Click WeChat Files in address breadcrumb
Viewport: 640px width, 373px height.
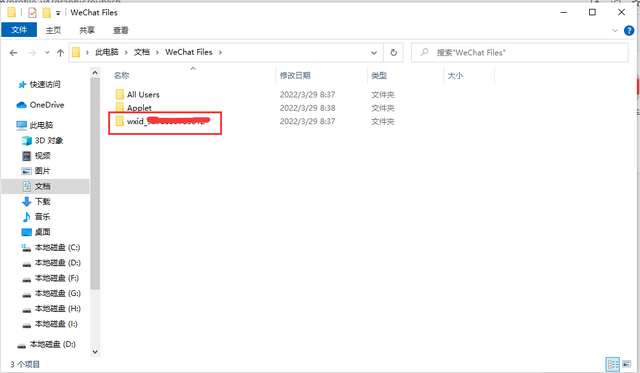(189, 52)
